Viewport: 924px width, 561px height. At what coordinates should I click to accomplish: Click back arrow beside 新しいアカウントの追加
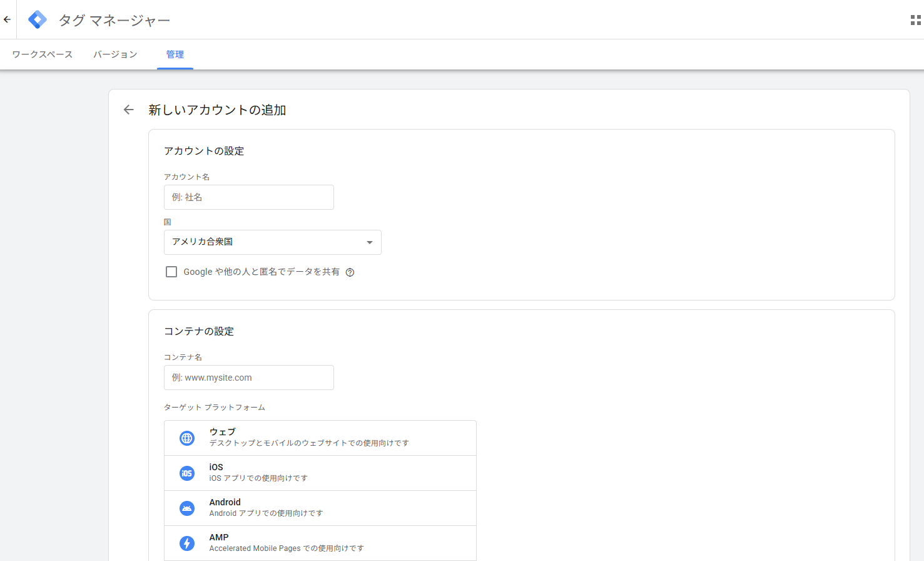pyautogui.click(x=129, y=110)
